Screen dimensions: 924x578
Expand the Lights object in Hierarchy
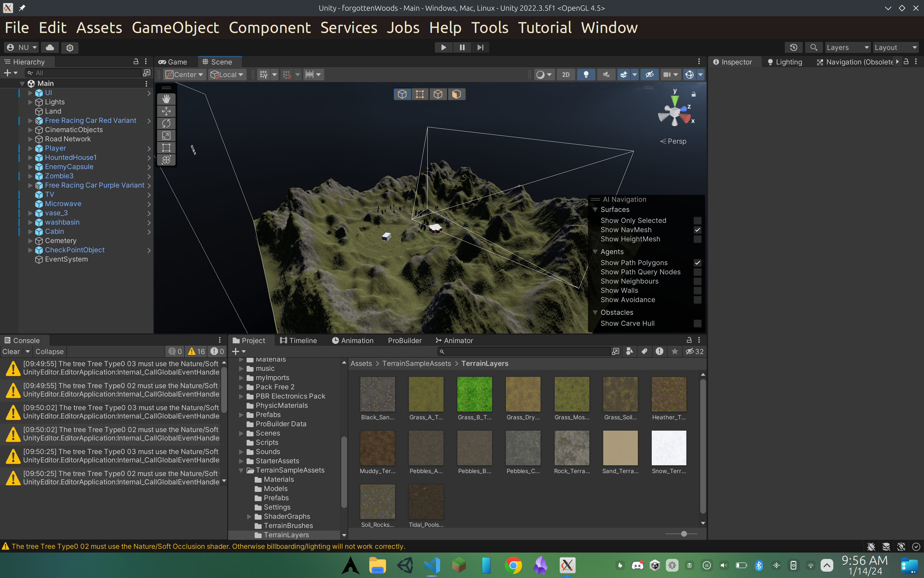click(x=30, y=102)
